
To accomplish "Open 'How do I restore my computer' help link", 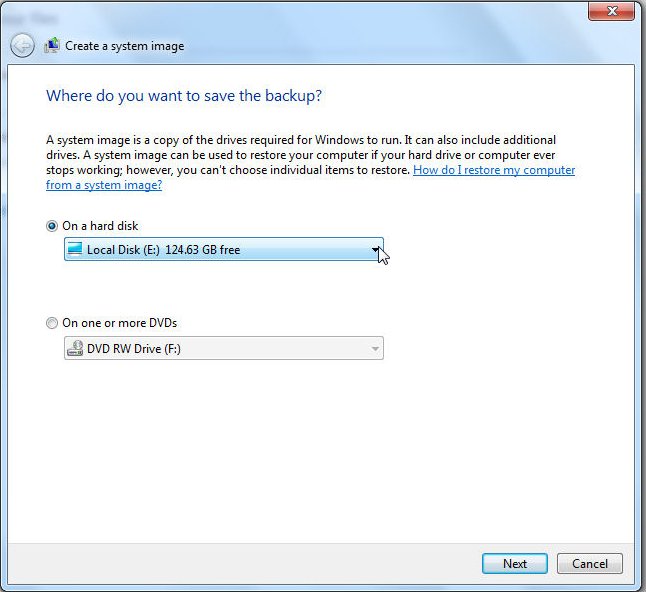I will (x=494, y=170).
